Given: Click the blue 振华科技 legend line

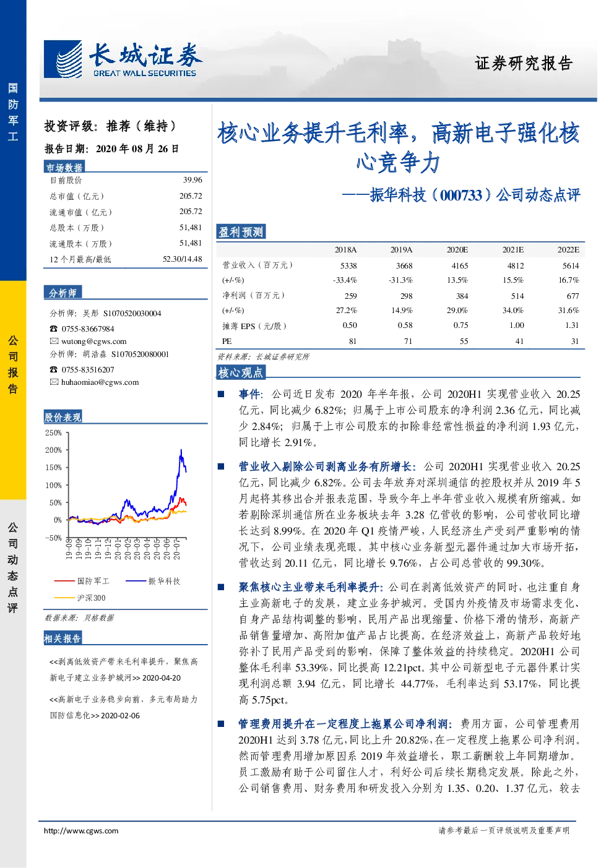Looking at the screenshot, I should (136, 581).
